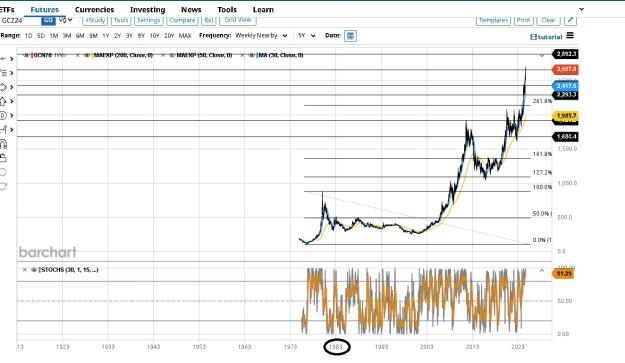Select the measure tool in left sidebar

click(3, 130)
